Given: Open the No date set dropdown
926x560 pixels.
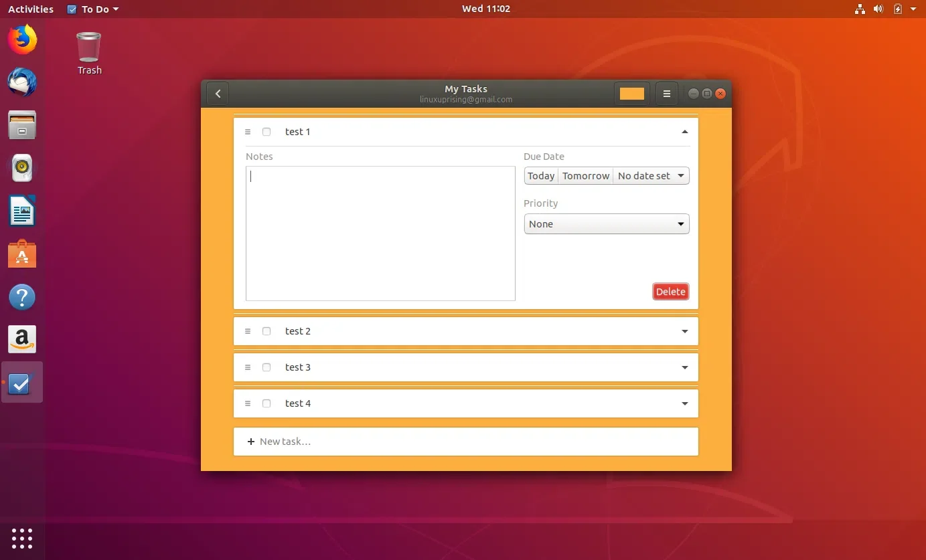Looking at the screenshot, I should point(651,176).
